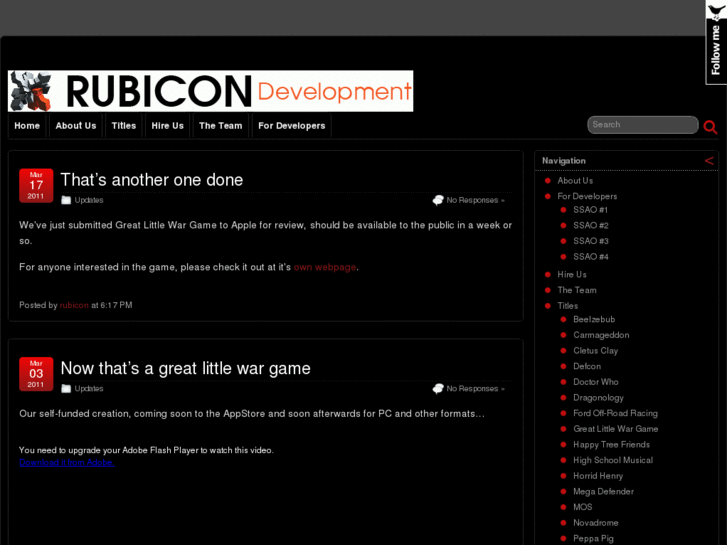Select Titles in Navigation sidebar

pos(568,306)
